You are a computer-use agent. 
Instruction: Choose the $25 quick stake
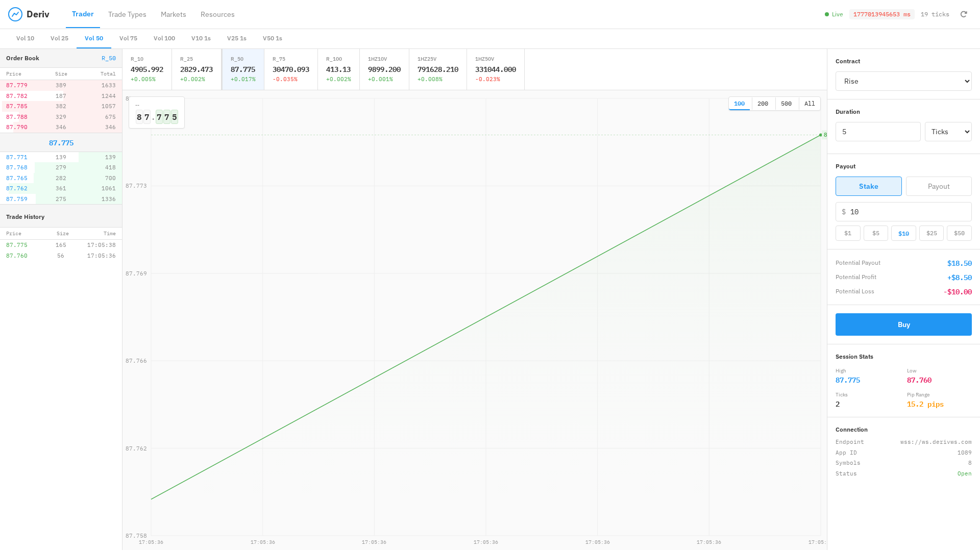(x=932, y=233)
